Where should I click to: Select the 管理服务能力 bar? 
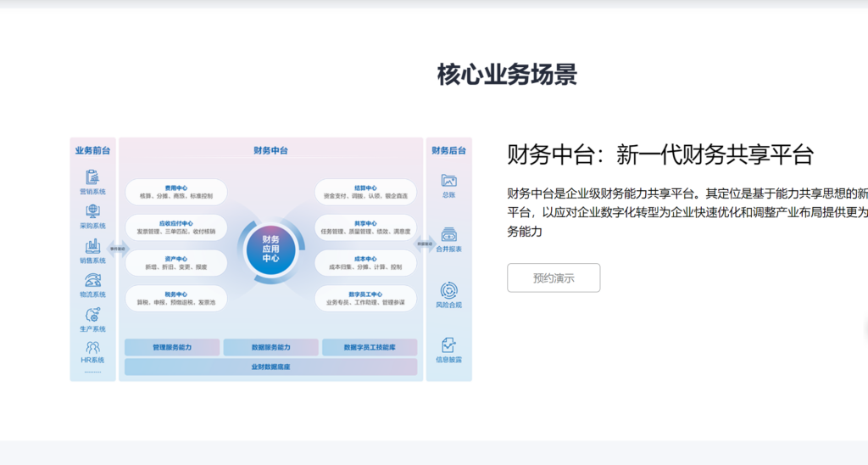(x=172, y=347)
